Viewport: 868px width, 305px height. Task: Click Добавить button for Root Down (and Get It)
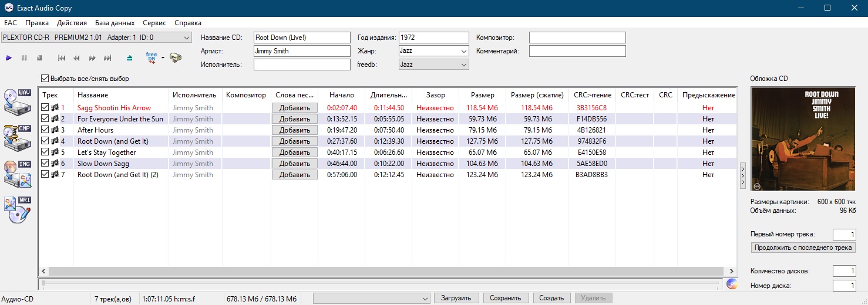point(294,141)
